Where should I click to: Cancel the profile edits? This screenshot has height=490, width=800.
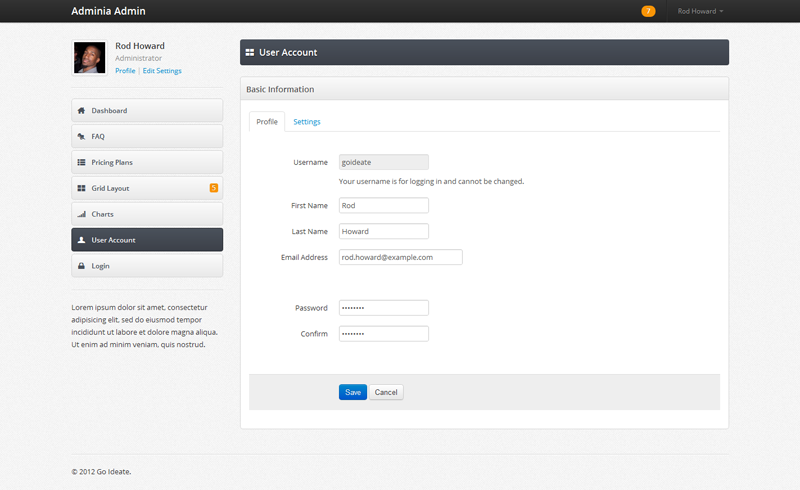386,392
